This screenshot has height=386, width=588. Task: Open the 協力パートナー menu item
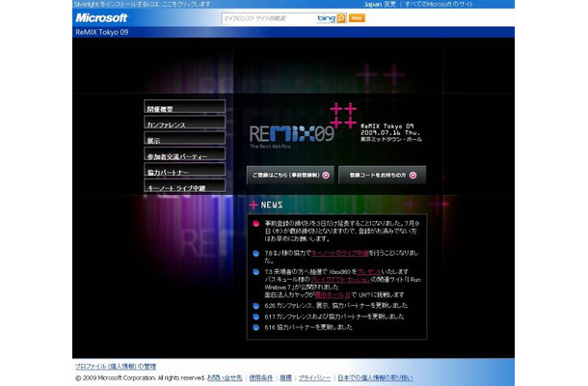[184, 169]
